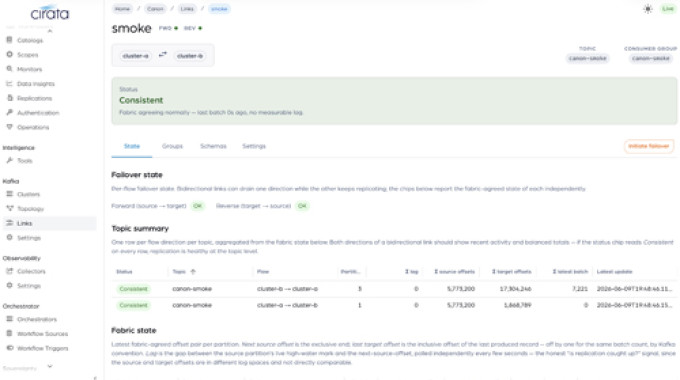Viewport: 680px width, 380px height.
Task: Click the Forward flow OK chip
Action: click(197, 206)
